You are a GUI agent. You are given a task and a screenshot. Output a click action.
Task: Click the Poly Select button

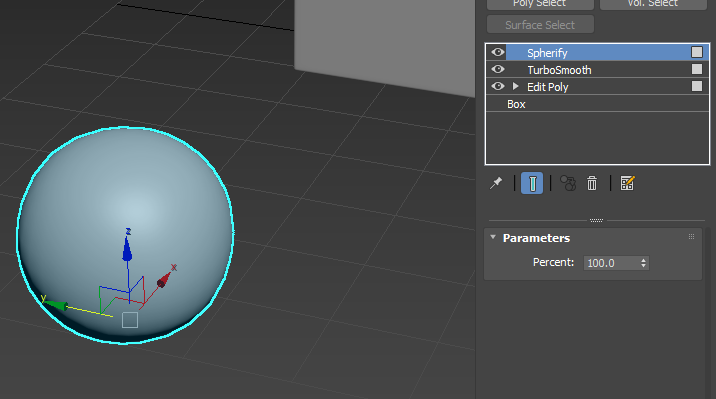pyautogui.click(x=540, y=4)
